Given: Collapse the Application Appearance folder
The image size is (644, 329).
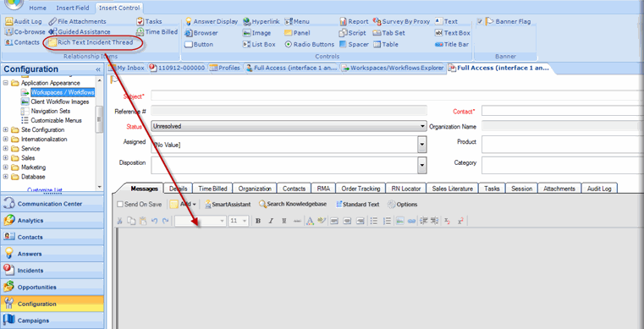Looking at the screenshot, I should coord(6,83).
